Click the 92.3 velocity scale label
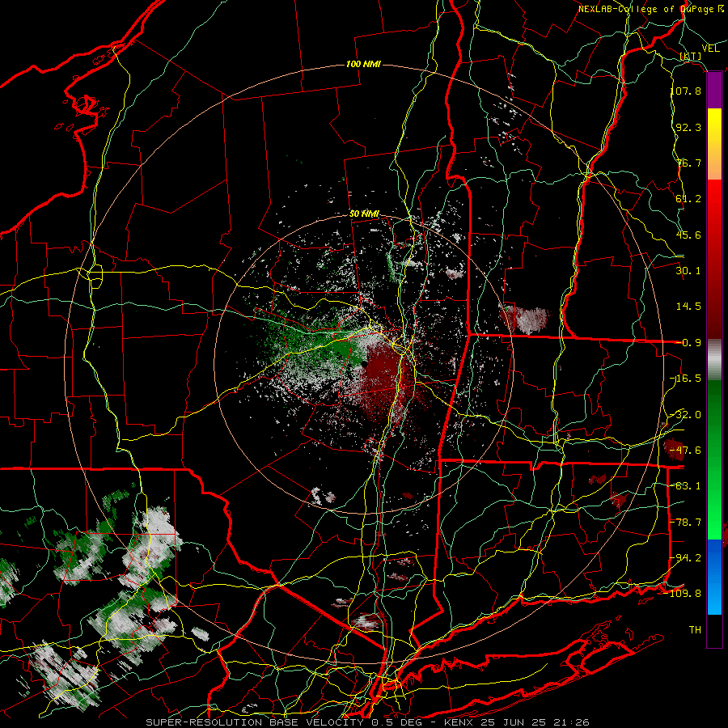728x728 pixels. 688,127
